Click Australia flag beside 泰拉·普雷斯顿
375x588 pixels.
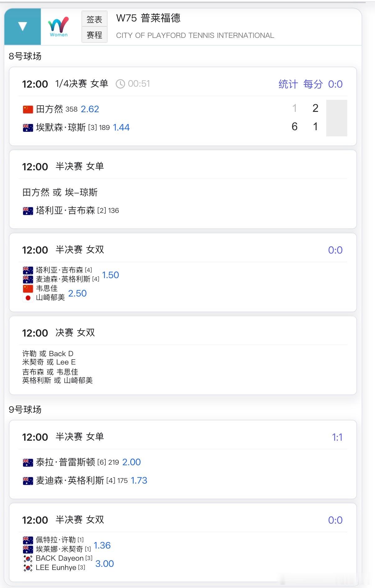(x=28, y=463)
